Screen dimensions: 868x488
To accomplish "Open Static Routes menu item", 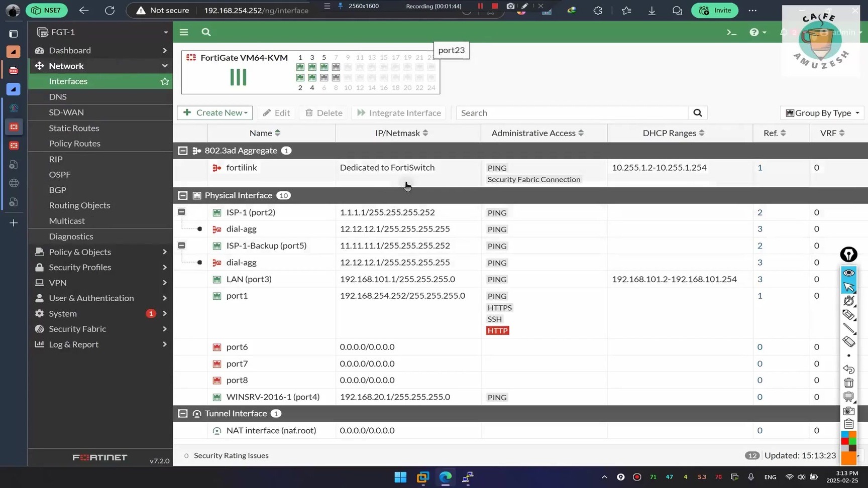I will coord(74,128).
